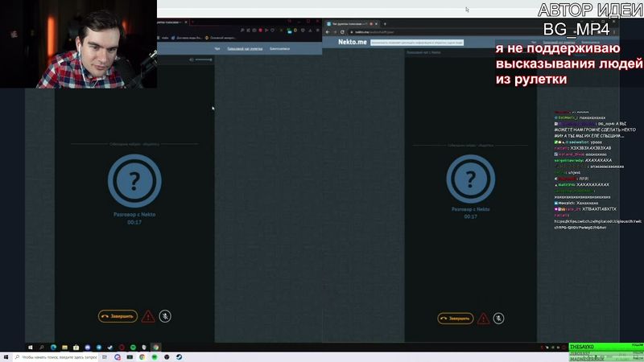The width and height of the screenshot is (644, 362).
Task: Adjust the volume slider in left window
Action: [200, 60]
